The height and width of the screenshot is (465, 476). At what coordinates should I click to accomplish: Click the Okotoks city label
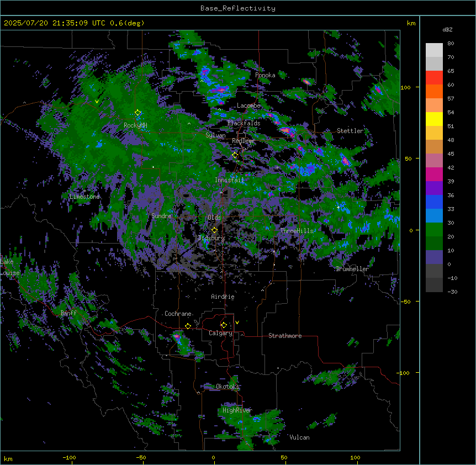228,387
